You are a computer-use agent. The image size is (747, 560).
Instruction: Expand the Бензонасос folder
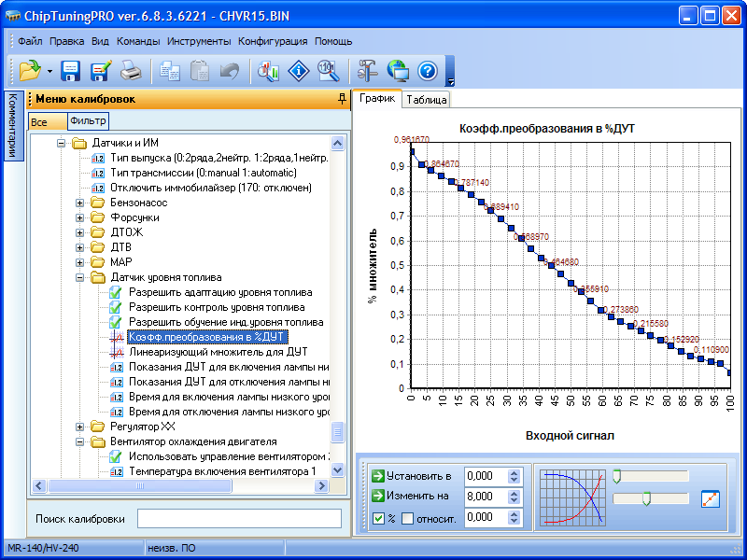point(80,203)
